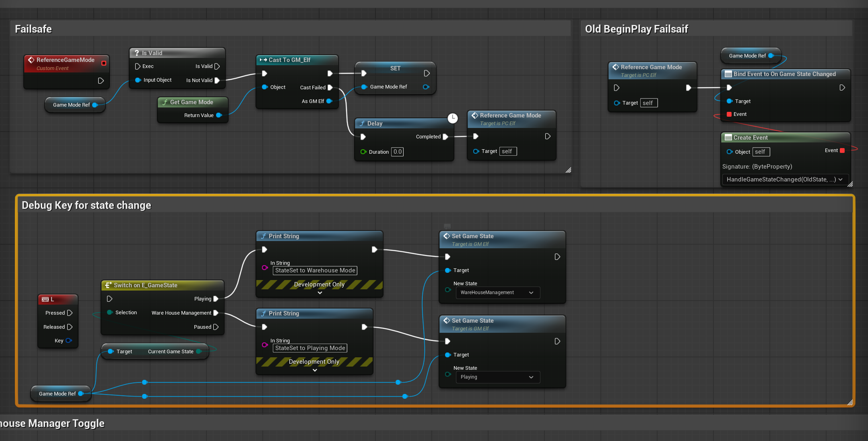Click the L keyboard event icon

point(45,299)
